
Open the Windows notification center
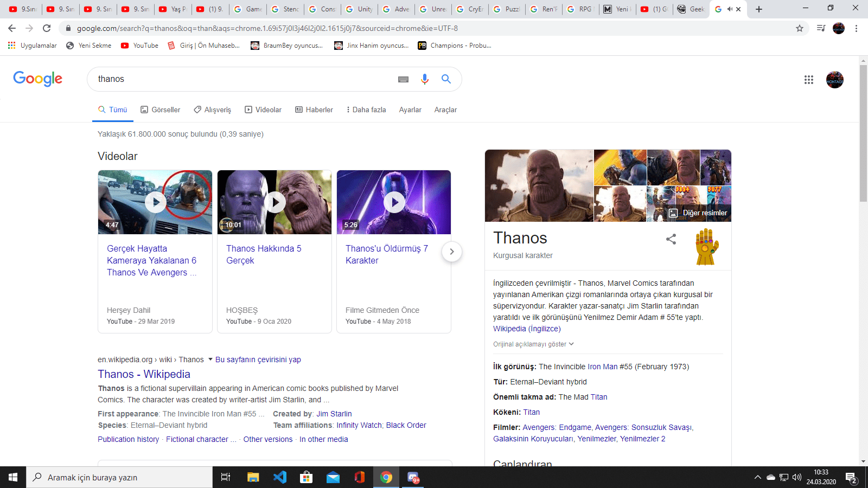[851, 478]
